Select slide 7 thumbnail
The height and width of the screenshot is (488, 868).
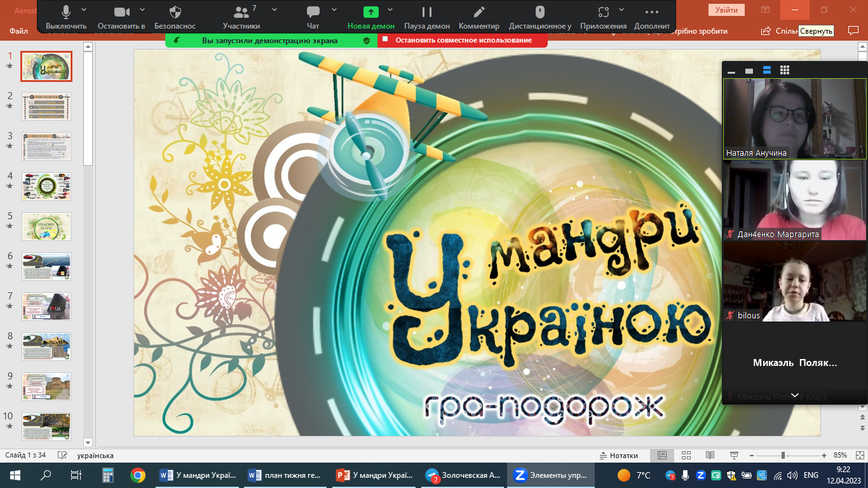click(46, 306)
